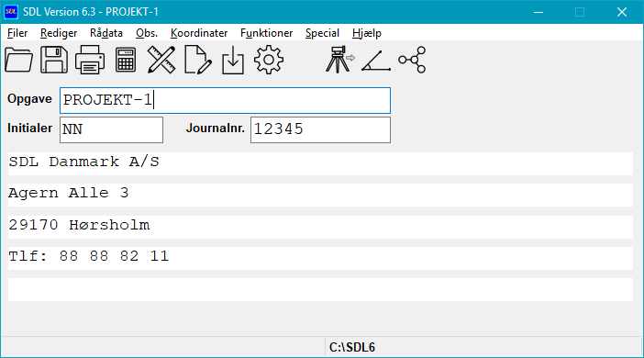644x358 pixels.
Task: Click the Initialer field containing NN
Action: (111, 129)
